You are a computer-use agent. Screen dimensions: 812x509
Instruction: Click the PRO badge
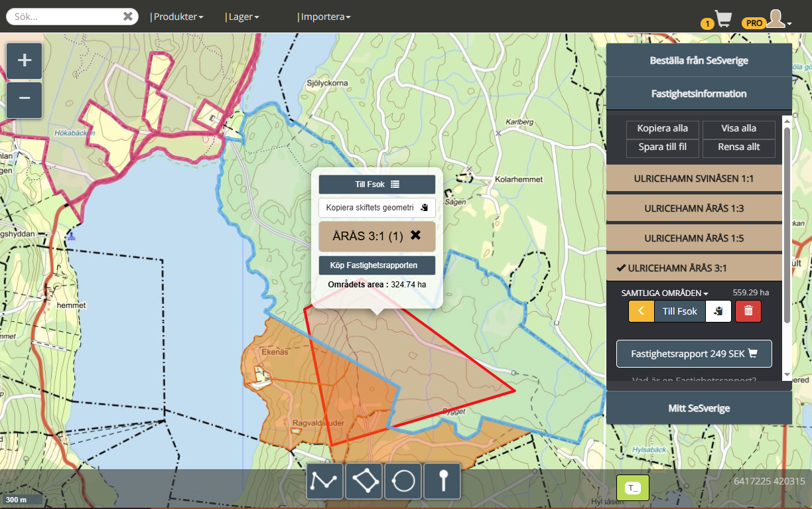(754, 23)
